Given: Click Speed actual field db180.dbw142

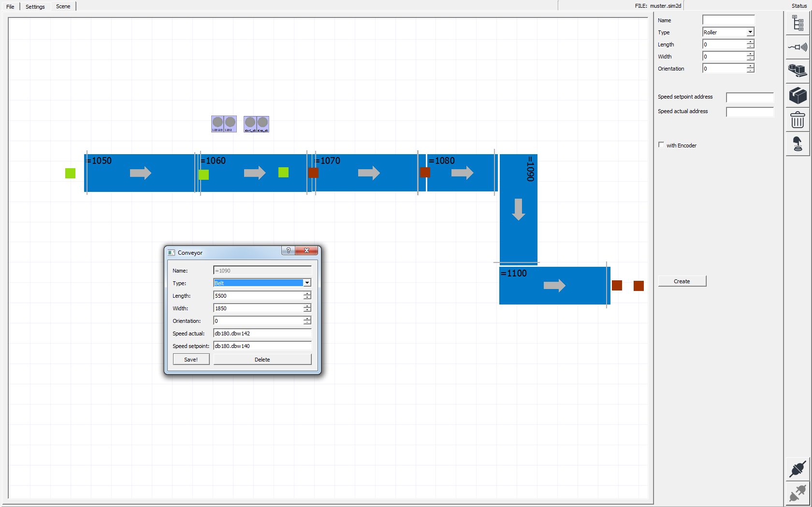Looking at the screenshot, I should tap(262, 333).
